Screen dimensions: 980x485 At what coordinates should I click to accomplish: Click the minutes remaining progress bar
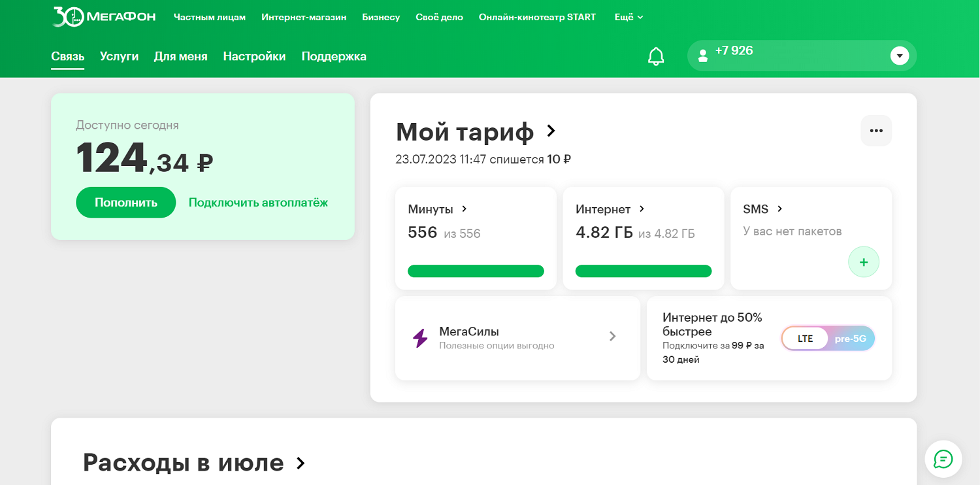pos(476,271)
